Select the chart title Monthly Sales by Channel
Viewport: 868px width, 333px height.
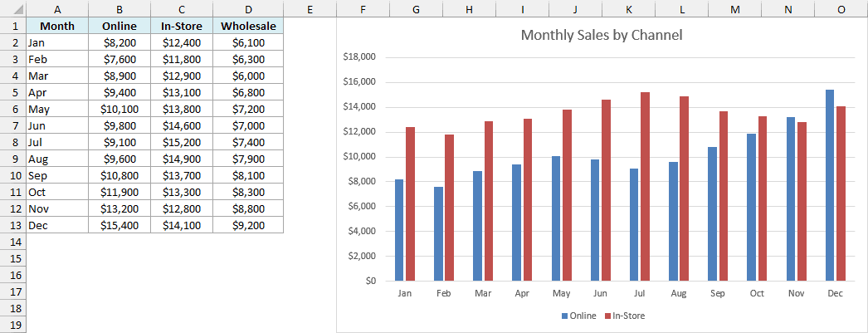pyautogui.click(x=602, y=36)
